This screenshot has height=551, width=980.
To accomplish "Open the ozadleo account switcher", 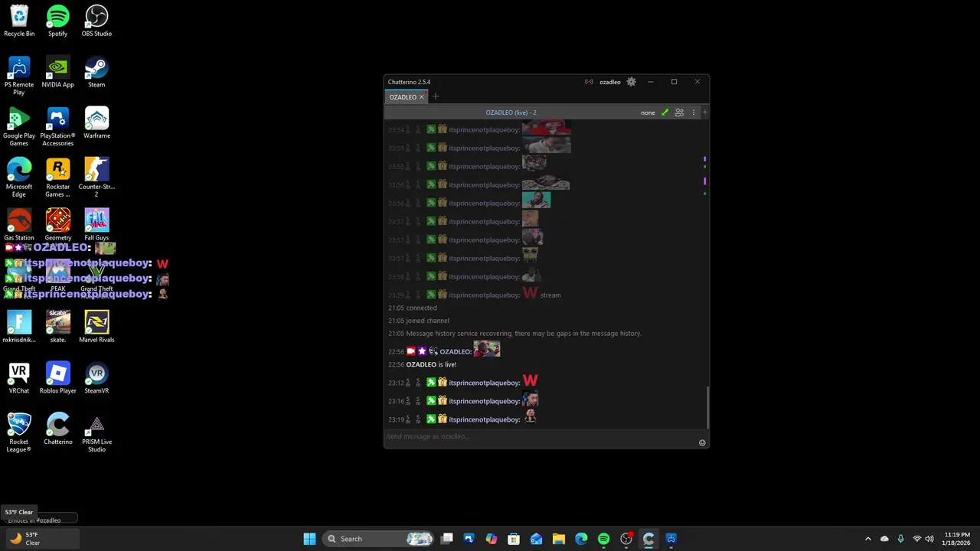I will tap(610, 82).
